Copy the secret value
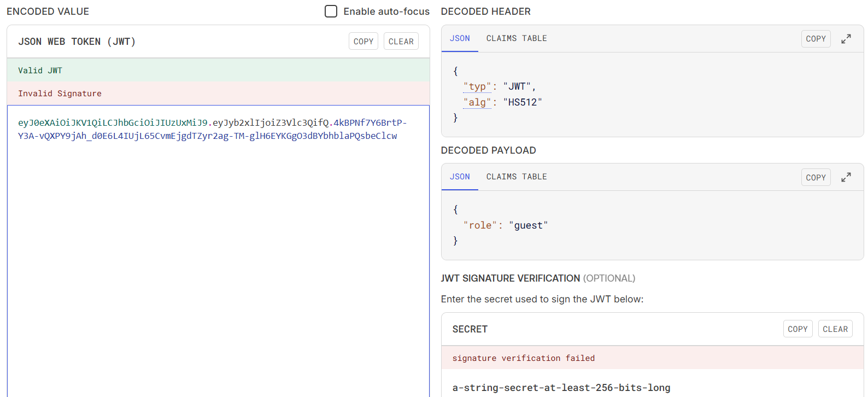The width and height of the screenshot is (868, 397). [797, 329]
